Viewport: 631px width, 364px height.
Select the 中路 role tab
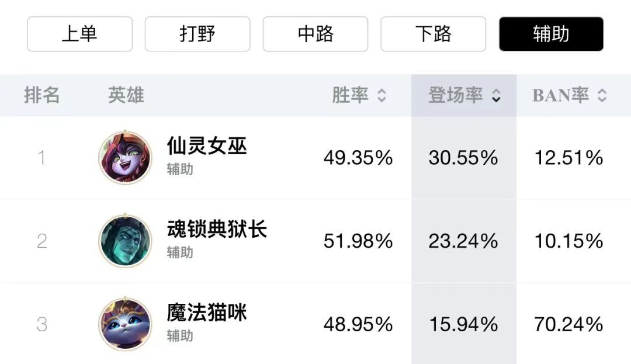(315, 34)
